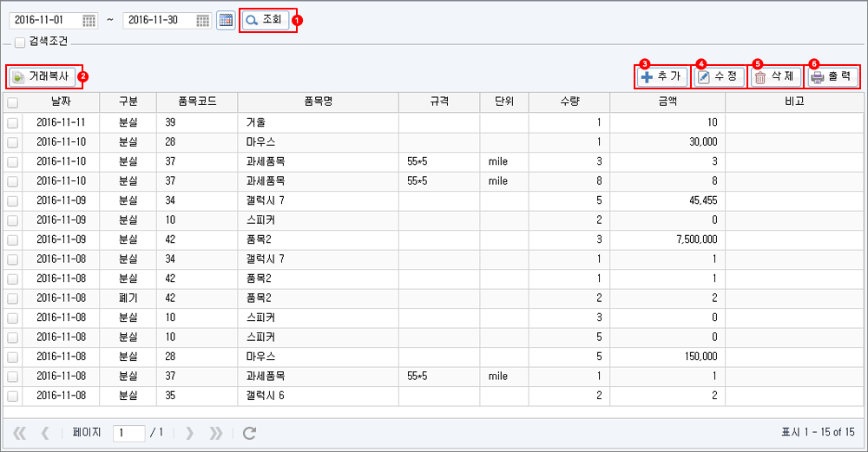Select amount cell 150,000
868x452 pixels.
tap(667, 357)
